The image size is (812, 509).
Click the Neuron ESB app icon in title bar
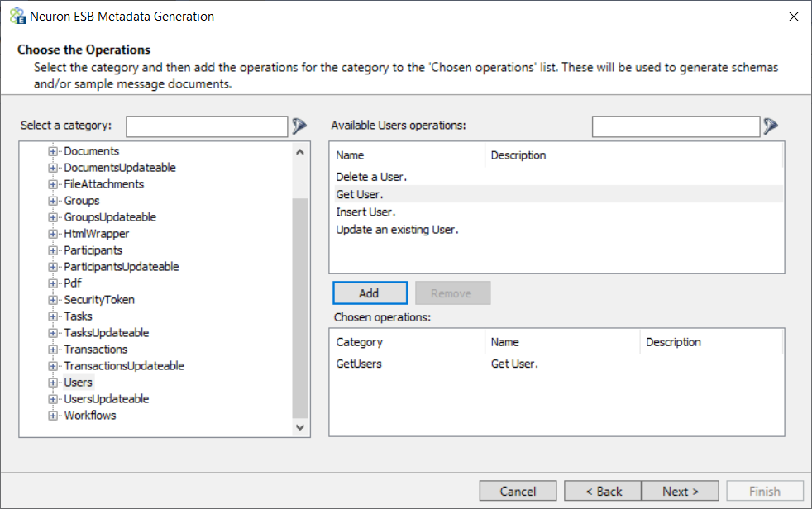(x=17, y=16)
